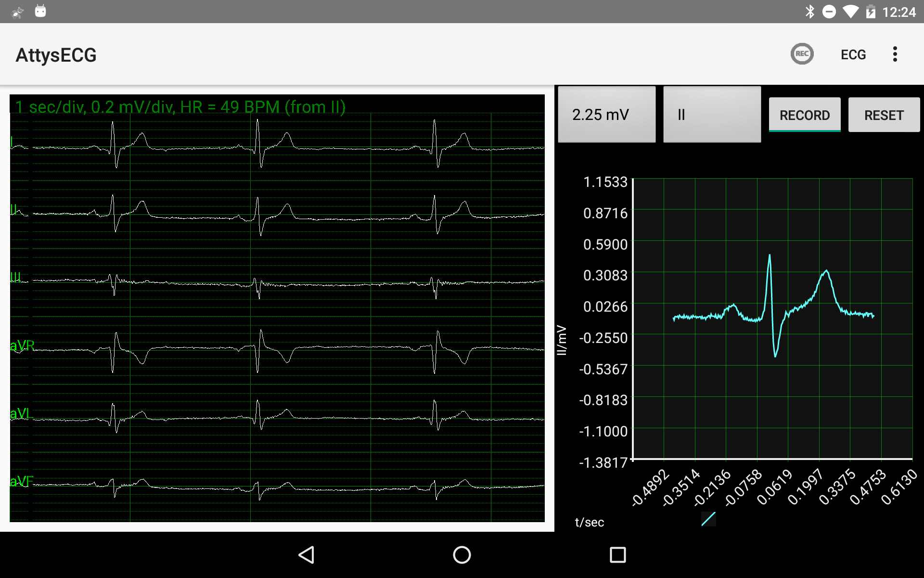This screenshot has width=924, height=578.
Task: Open the three-dot overflow menu
Action: tap(895, 54)
